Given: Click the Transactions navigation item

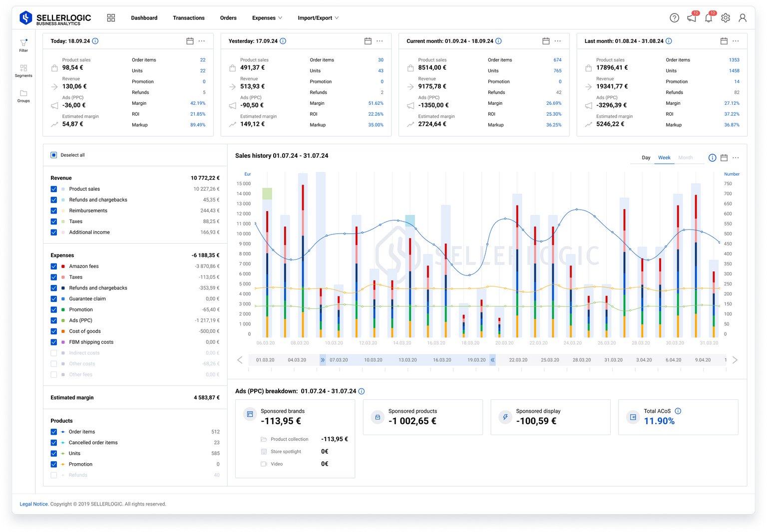Looking at the screenshot, I should coord(189,17).
